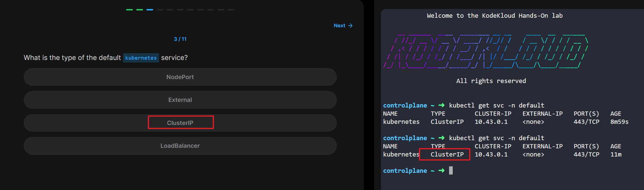Click the question text about default service
Viewport: 644px width, 190px height.
click(x=105, y=58)
